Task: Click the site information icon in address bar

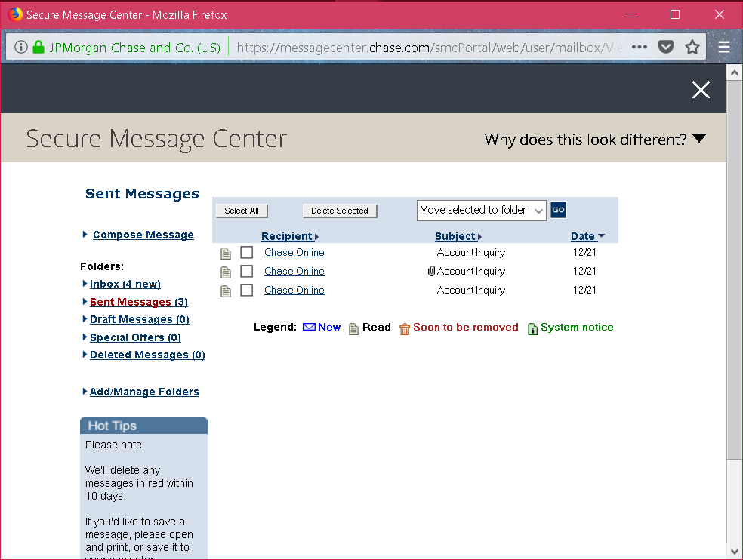Action: pyautogui.click(x=21, y=47)
